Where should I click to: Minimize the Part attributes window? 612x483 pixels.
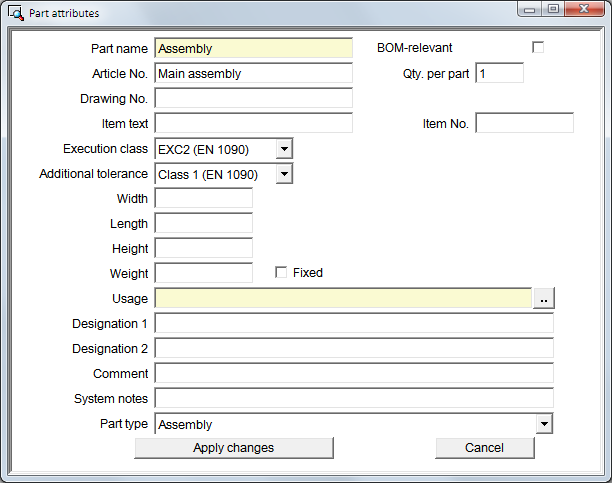click(x=530, y=9)
